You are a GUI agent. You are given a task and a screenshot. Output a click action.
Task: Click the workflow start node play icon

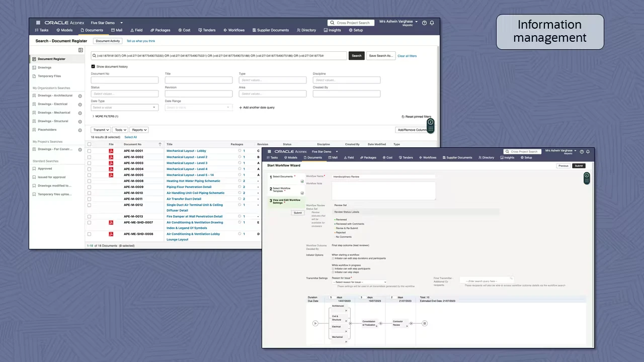(315, 323)
